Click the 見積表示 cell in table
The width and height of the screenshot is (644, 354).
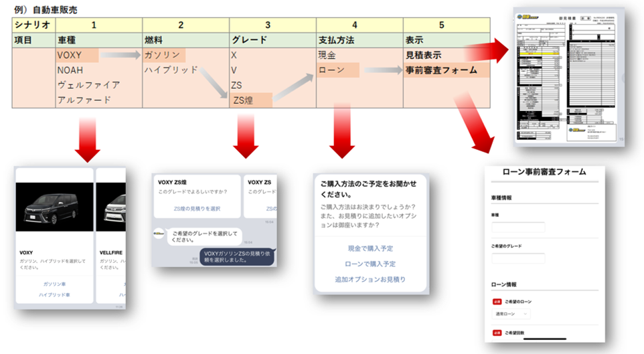(424, 55)
